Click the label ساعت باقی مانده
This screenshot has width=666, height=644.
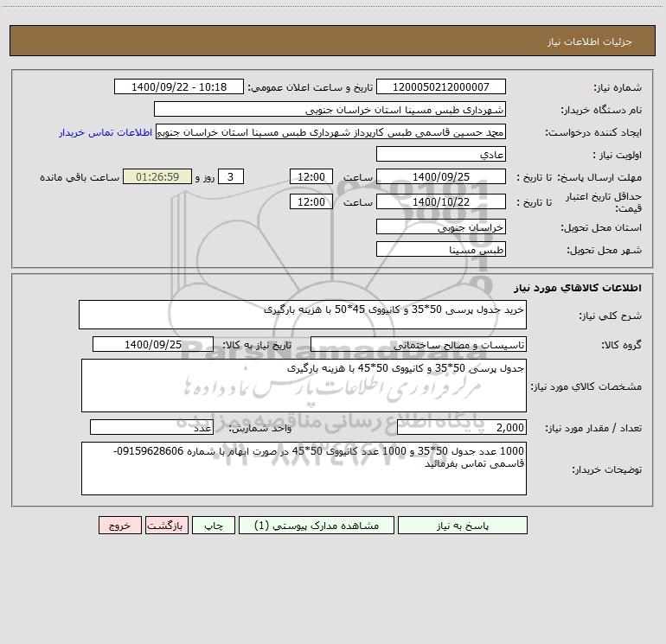80,177
